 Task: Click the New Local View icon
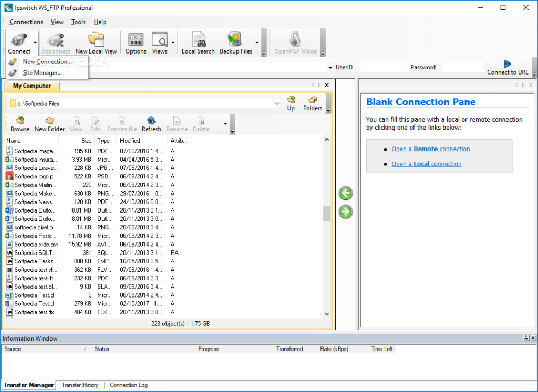96,43
